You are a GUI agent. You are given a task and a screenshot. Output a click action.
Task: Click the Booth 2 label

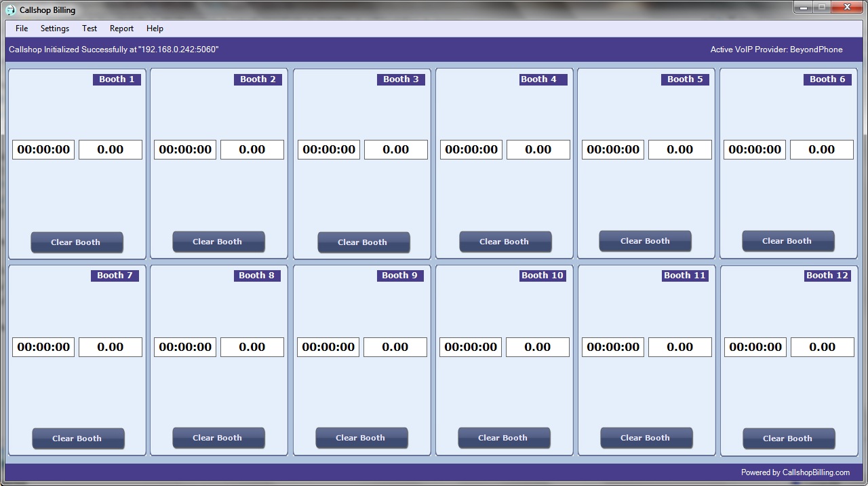(258, 79)
